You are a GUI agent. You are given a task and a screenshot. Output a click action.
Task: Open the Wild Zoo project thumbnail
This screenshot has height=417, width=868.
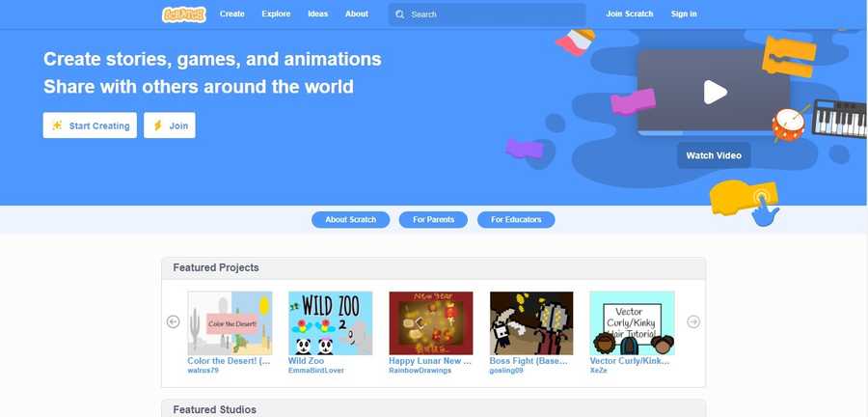[331, 323]
